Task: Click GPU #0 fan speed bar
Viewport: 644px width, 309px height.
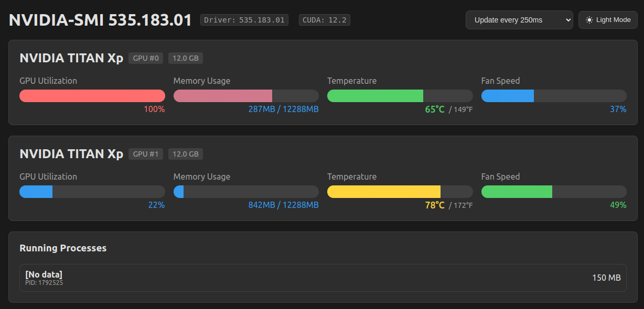Action: (x=554, y=96)
